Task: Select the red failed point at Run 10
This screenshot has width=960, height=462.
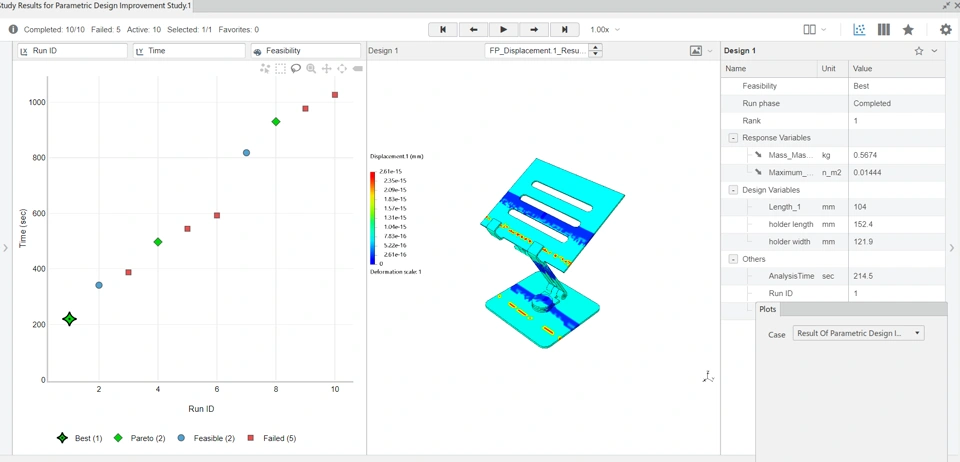Action: [335, 95]
